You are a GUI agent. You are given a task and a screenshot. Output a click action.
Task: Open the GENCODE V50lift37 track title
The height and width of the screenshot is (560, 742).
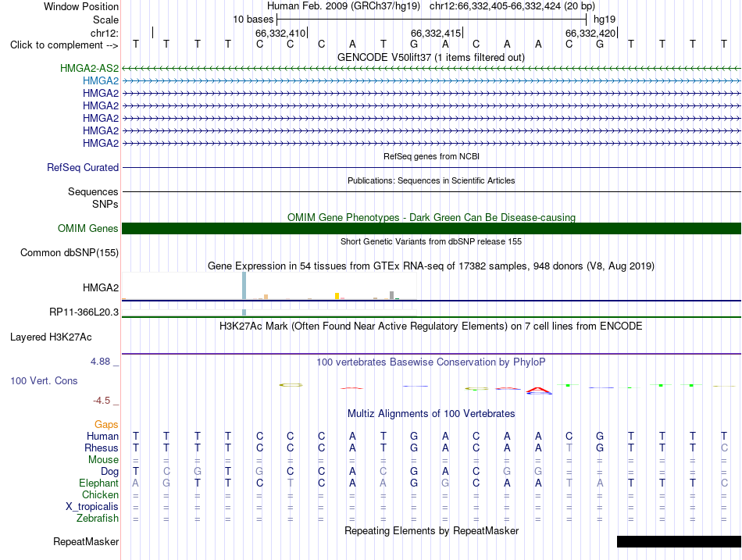tap(430, 57)
